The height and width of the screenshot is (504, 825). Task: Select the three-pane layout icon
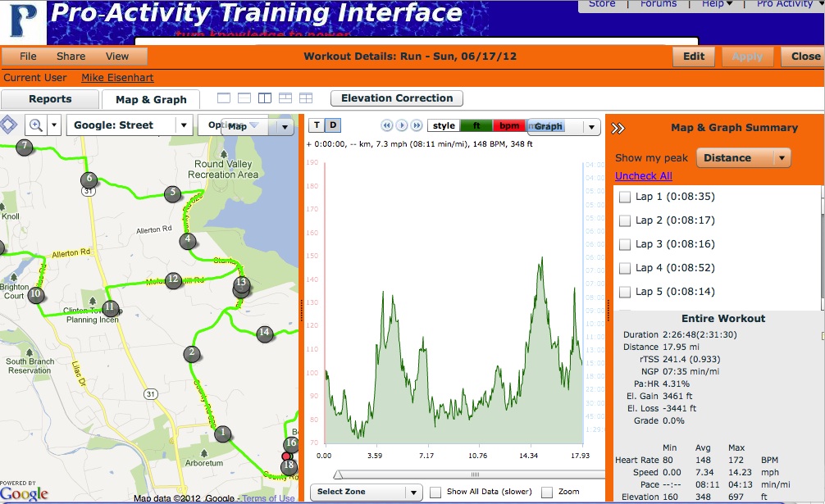(285, 98)
